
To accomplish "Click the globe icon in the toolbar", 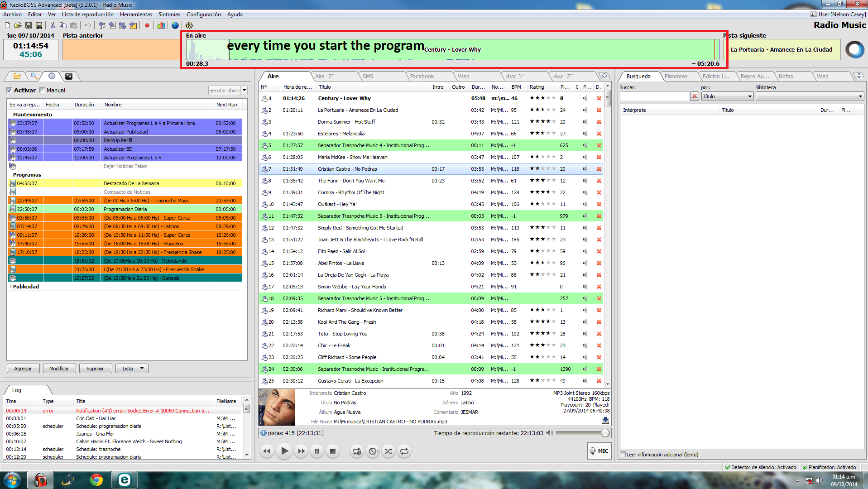I will 175,25.
